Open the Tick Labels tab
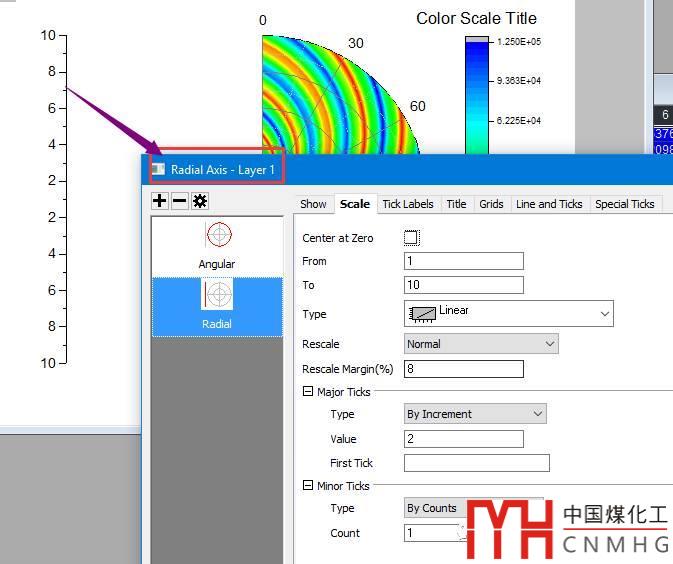The height and width of the screenshot is (564, 673). [408, 204]
